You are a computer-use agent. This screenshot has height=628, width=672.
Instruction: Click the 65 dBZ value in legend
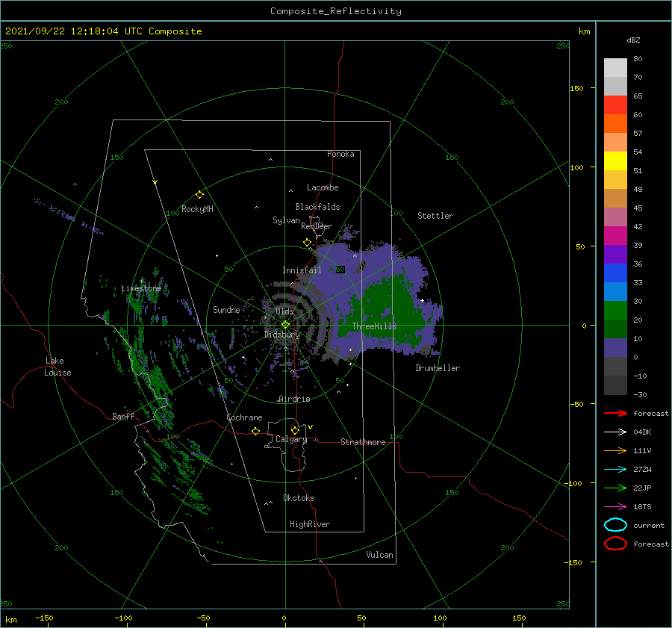click(x=638, y=96)
